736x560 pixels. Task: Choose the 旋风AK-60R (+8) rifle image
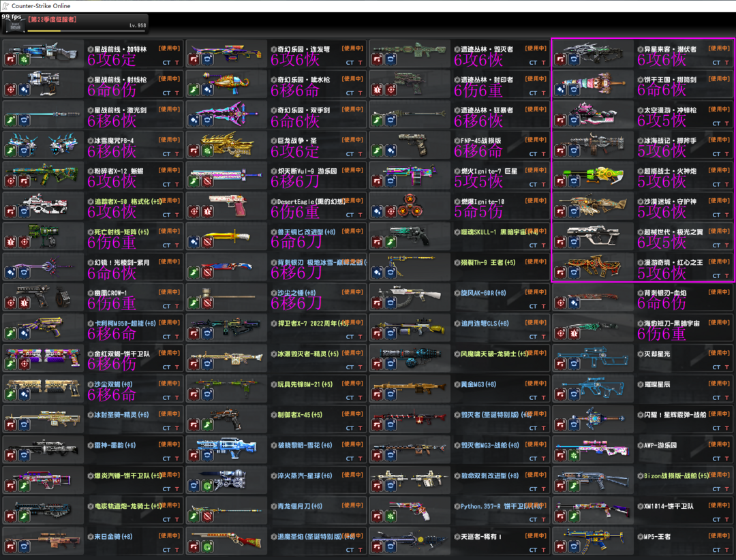(410, 296)
